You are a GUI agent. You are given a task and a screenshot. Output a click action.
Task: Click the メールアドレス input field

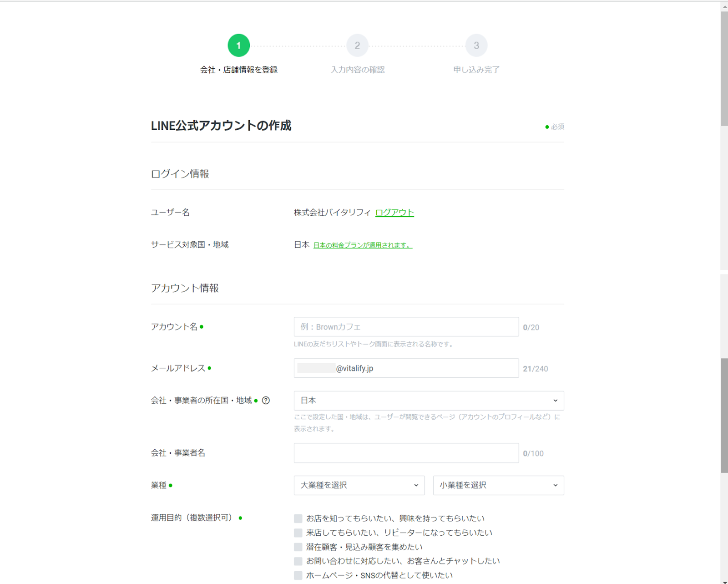point(406,368)
